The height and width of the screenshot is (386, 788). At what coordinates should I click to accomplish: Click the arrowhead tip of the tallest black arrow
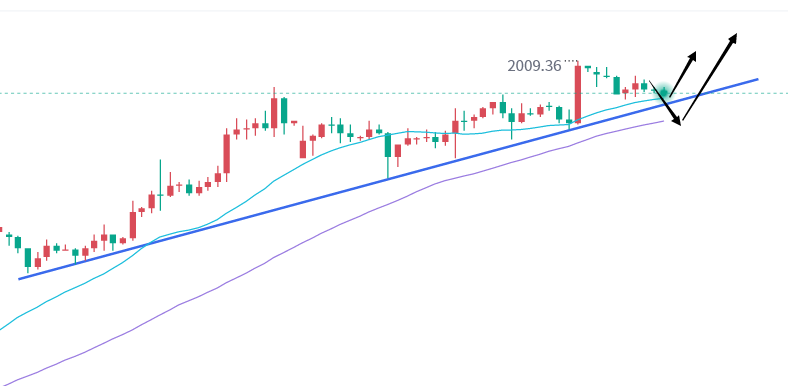(736, 34)
